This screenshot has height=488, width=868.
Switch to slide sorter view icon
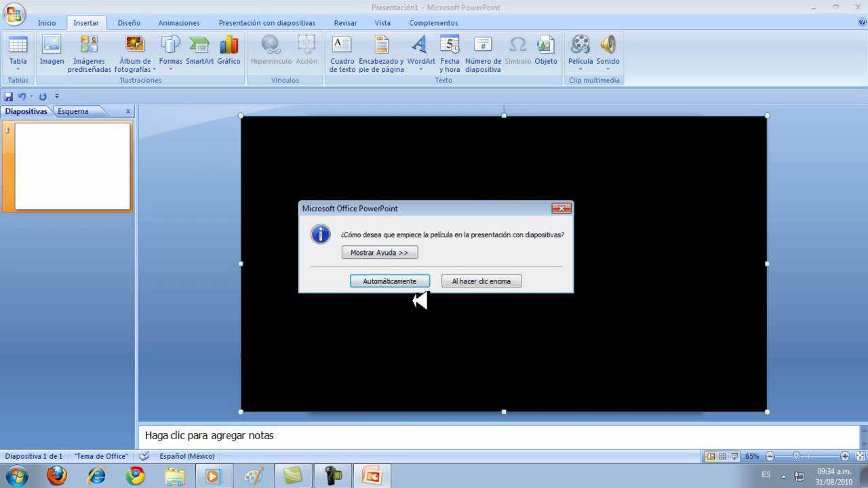tap(723, 456)
